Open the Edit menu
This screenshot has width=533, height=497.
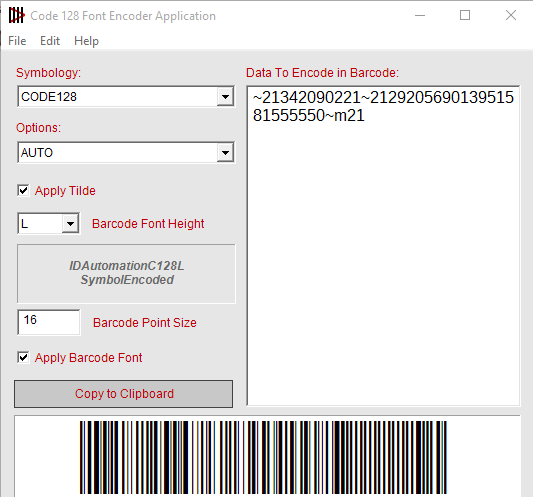[x=50, y=41]
